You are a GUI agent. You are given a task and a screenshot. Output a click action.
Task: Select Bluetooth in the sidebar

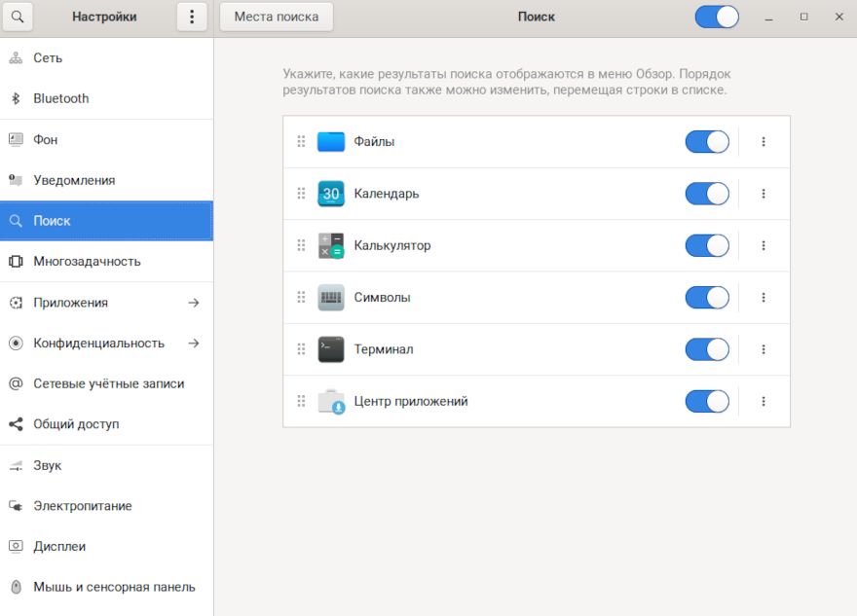tap(60, 98)
